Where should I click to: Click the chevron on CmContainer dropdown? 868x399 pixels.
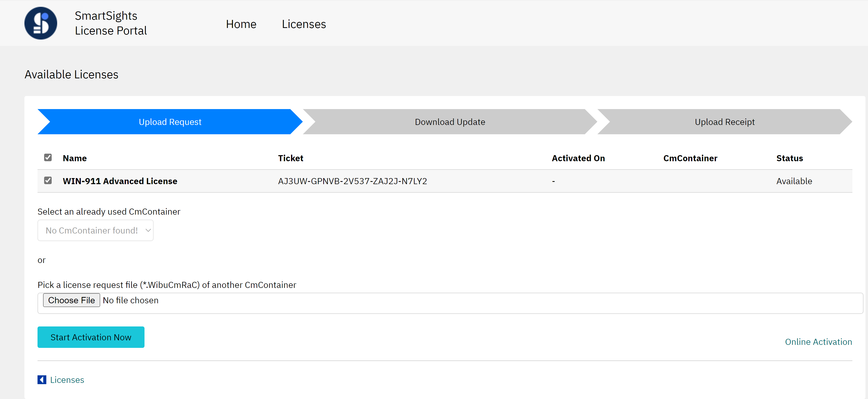pos(148,230)
